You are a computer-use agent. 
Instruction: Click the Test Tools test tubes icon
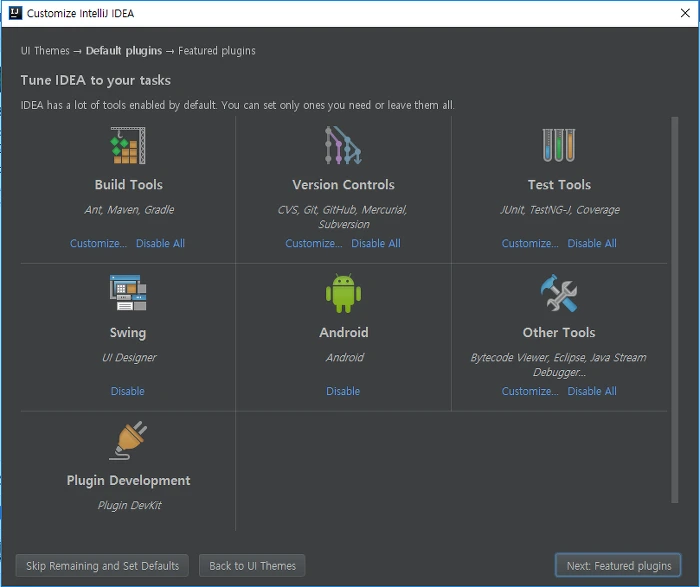[559, 145]
